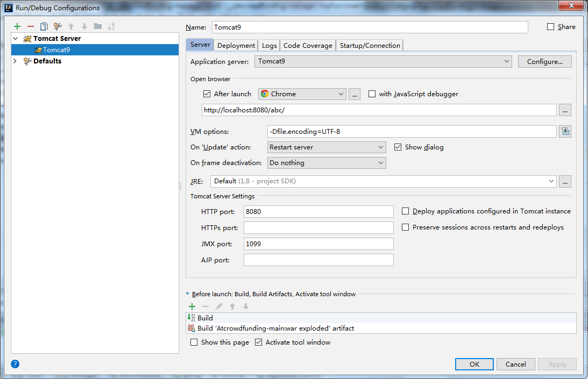
Task: Confirm with the OK button
Action: click(474, 364)
